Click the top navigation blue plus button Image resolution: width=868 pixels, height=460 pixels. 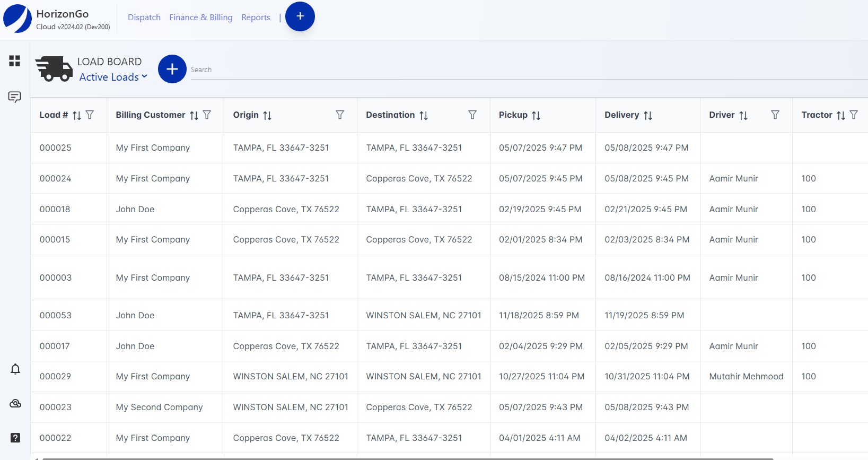coord(300,16)
